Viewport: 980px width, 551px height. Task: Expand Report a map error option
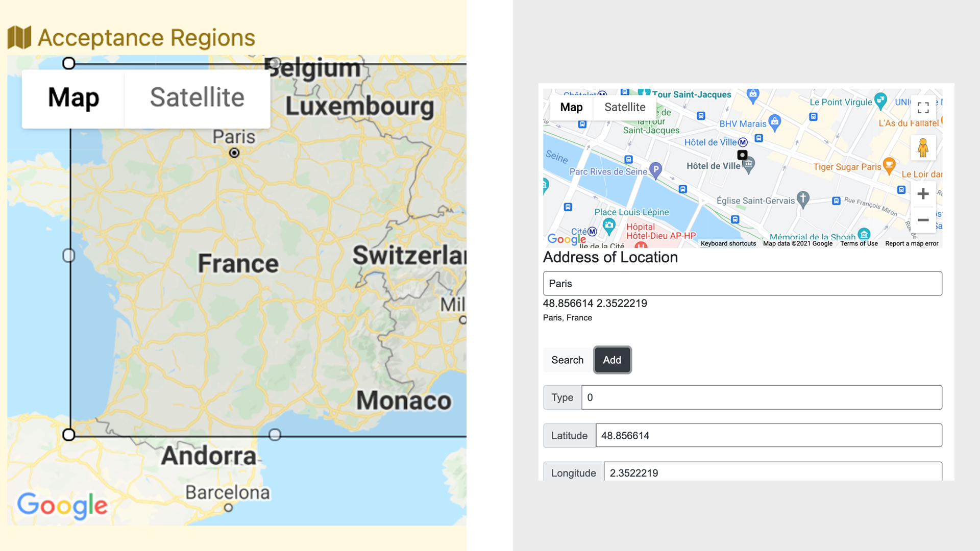click(x=913, y=243)
